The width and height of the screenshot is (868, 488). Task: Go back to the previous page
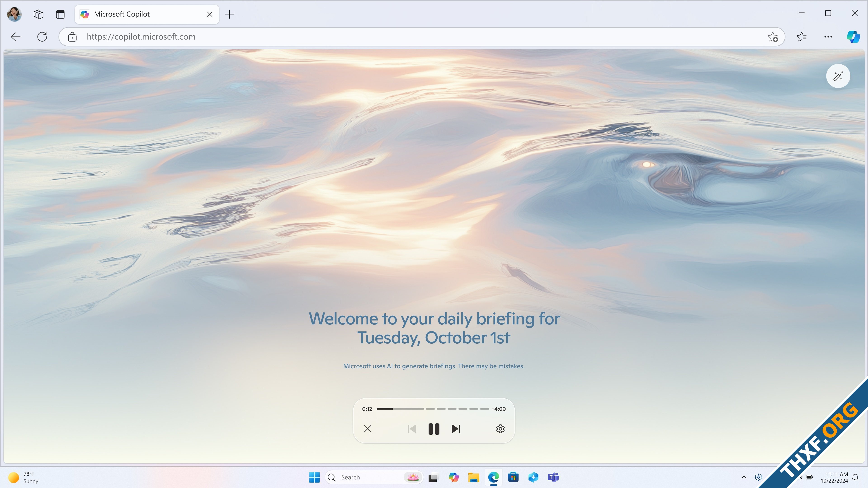[x=16, y=37]
